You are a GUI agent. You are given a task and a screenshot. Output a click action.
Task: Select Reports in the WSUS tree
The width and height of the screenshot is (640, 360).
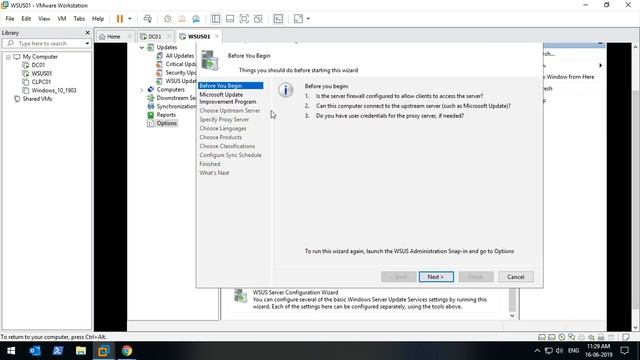click(166, 115)
